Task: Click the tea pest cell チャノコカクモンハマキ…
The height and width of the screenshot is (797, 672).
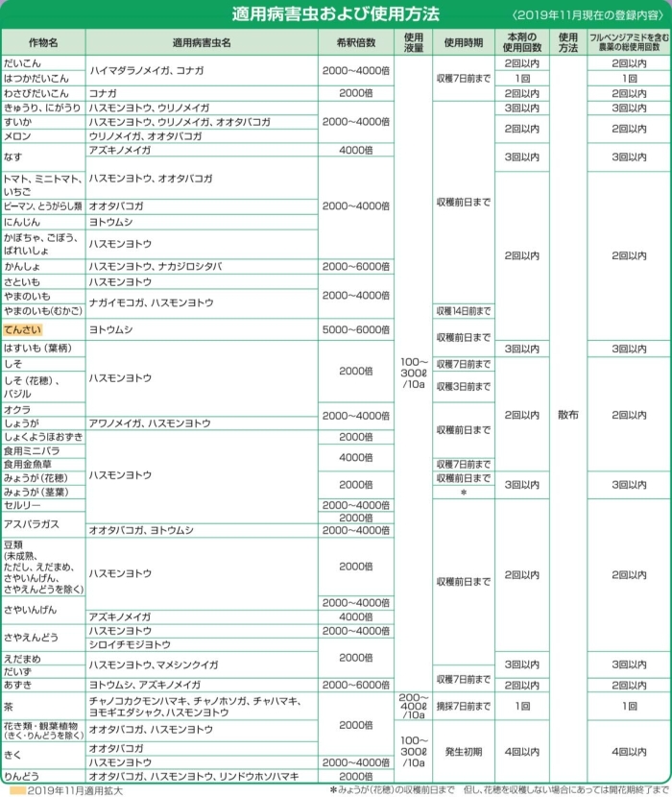Action: click(x=202, y=706)
